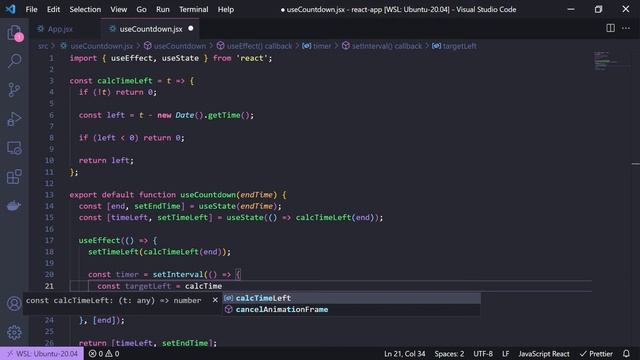Click 'return left;' on line 10

click(106, 160)
